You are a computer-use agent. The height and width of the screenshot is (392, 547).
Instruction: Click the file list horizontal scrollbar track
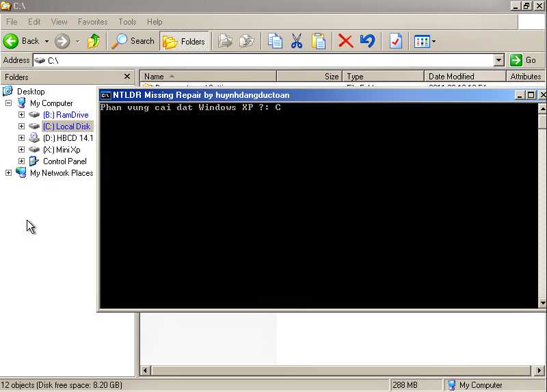(x=341, y=370)
